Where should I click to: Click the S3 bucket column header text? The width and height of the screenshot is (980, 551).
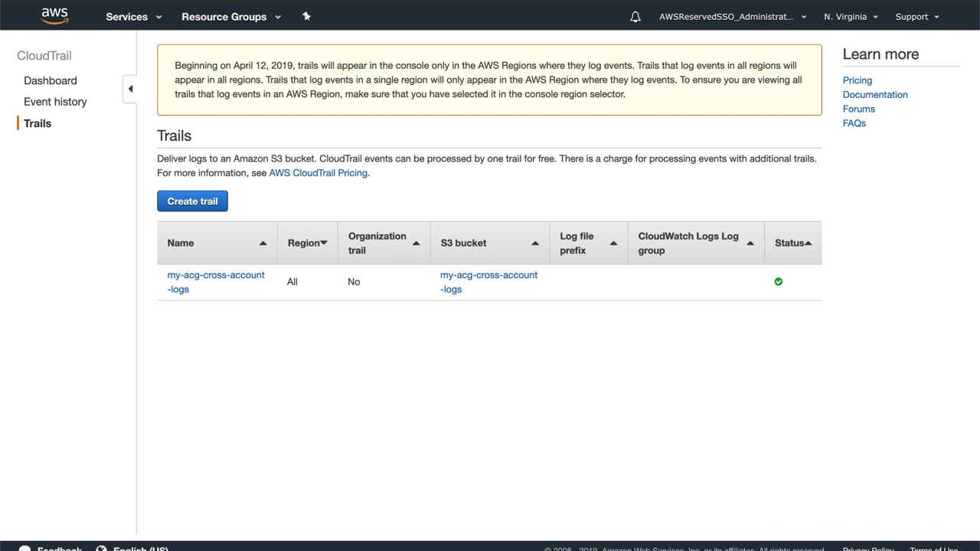click(x=463, y=243)
